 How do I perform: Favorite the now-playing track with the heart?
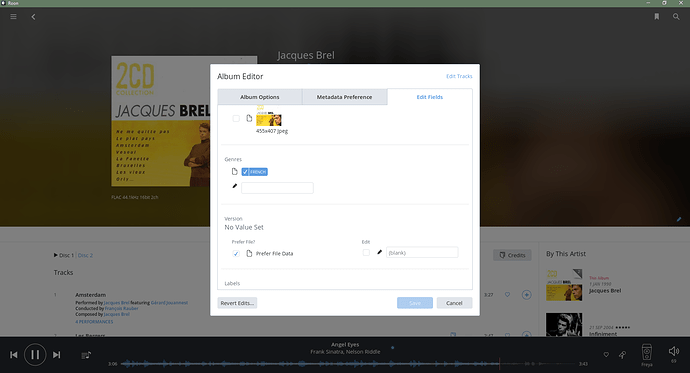click(x=606, y=355)
